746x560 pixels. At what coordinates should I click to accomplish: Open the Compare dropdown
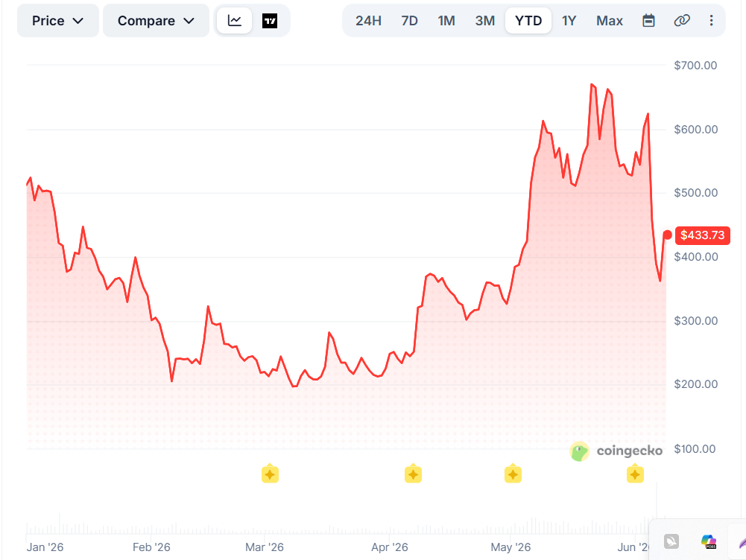[156, 20]
